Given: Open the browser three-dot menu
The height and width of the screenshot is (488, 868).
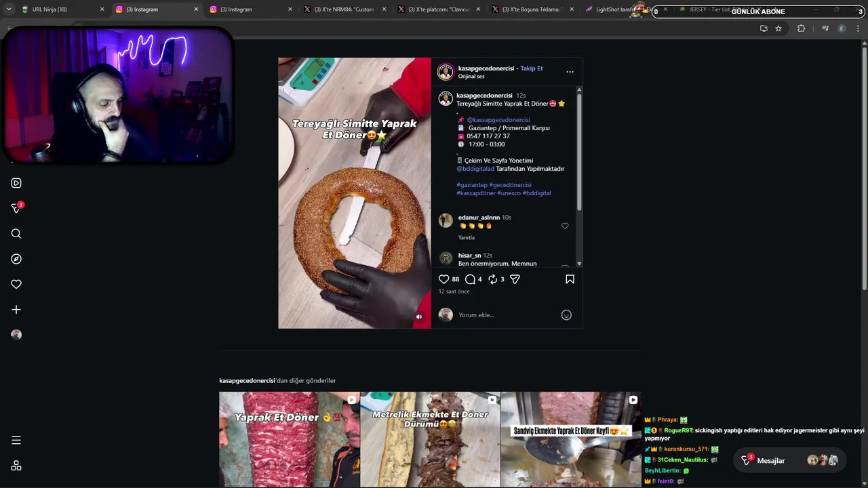Looking at the screenshot, I should click(x=858, y=28).
